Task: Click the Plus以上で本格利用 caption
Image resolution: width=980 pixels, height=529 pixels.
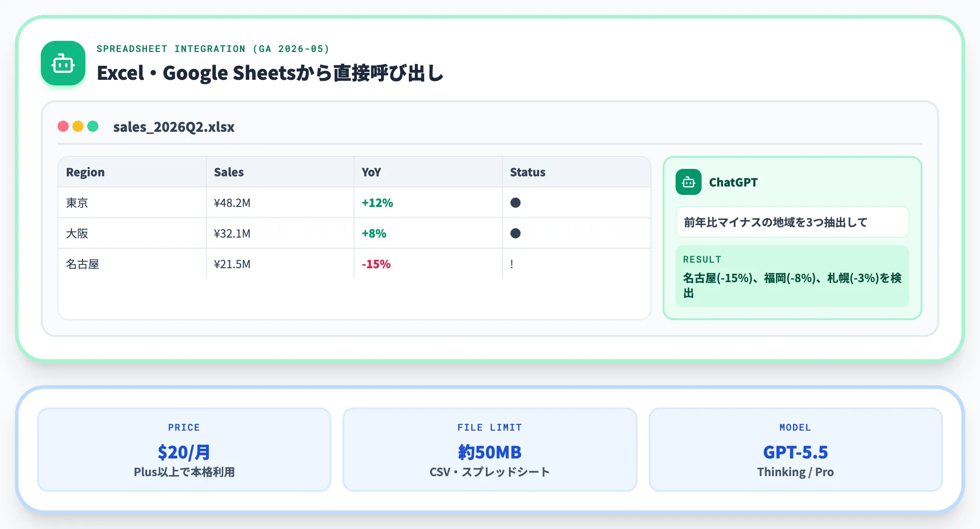Action: pyautogui.click(x=184, y=472)
